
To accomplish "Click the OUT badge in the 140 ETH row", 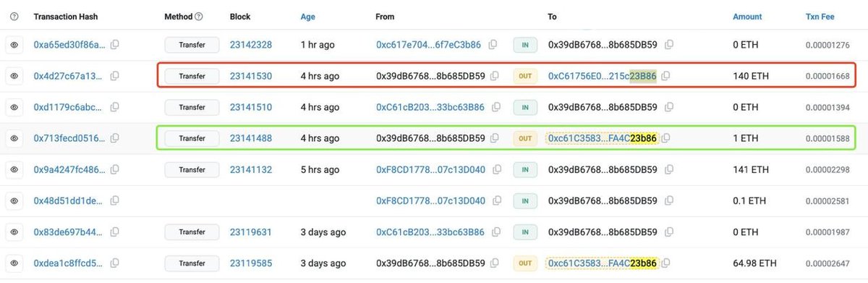I will [x=525, y=76].
